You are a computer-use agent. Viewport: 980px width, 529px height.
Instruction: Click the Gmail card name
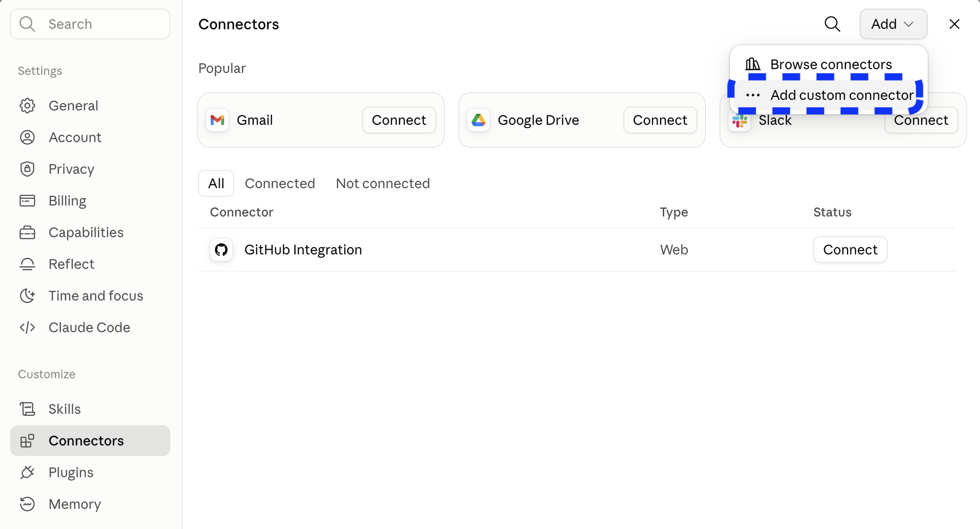[254, 120]
